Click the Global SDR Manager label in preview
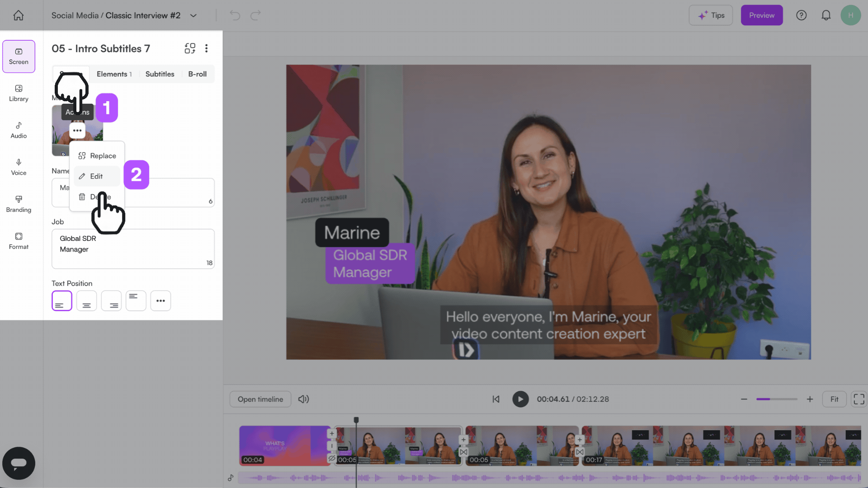868x488 pixels. pyautogui.click(x=370, y=263)
